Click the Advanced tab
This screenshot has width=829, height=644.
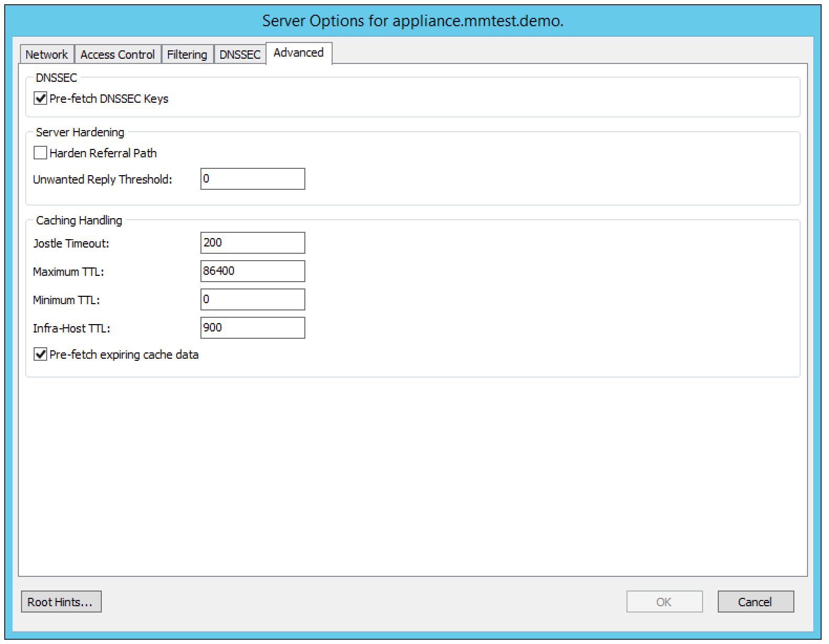299,53
